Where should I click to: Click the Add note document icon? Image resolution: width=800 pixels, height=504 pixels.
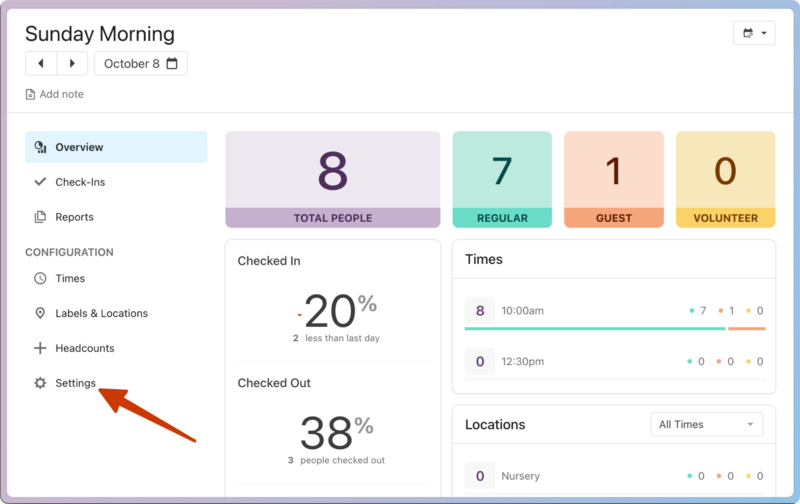[x=30, y=94]
